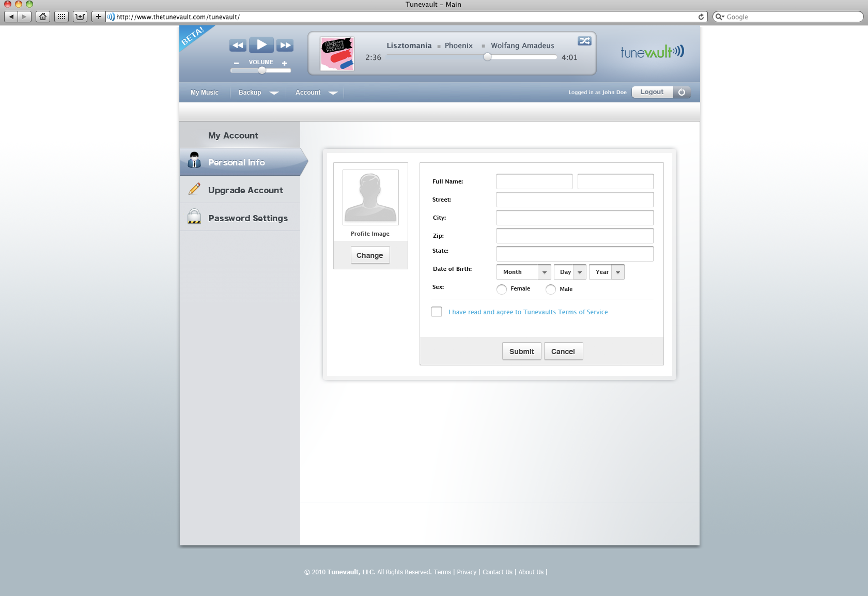Check the Terms of Service agreement checkbox

pyautogui.click(x=437, y=312)
